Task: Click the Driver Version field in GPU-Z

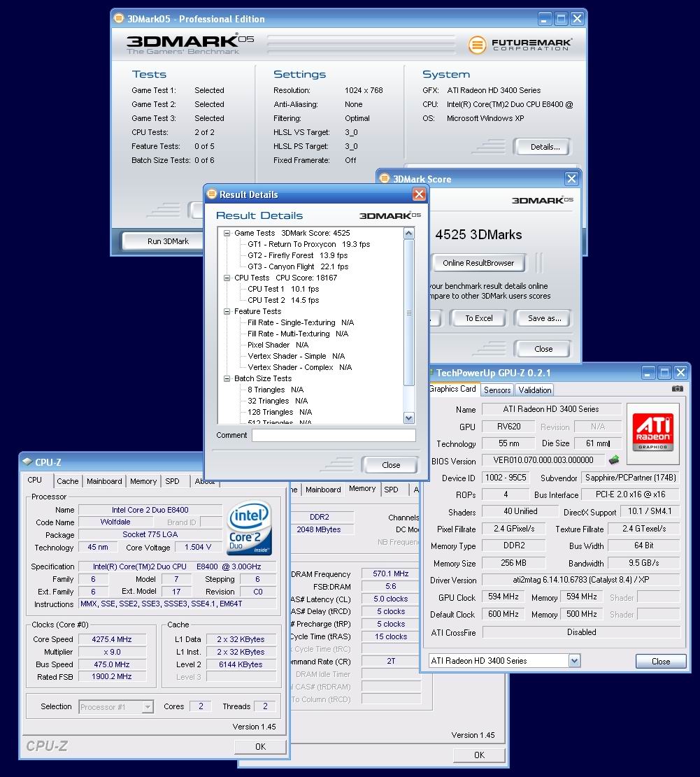Action: [x=581, y=579]
